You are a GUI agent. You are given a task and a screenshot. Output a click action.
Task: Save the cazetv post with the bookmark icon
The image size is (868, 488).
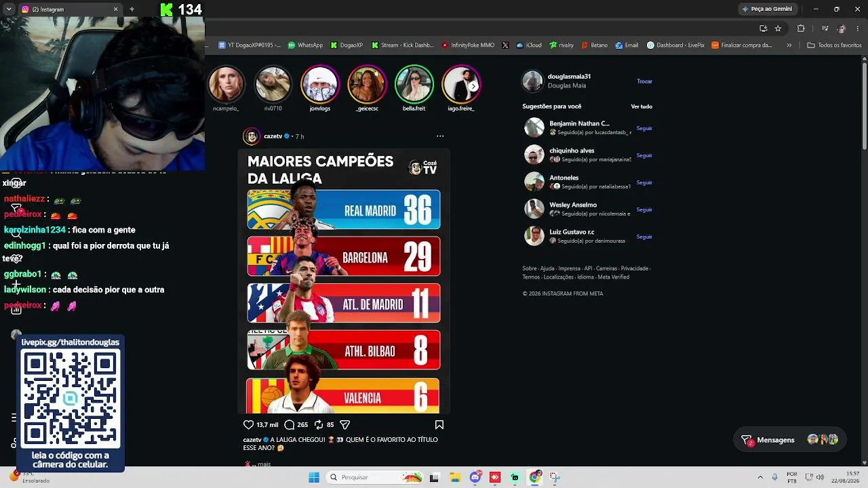(439, 425)
